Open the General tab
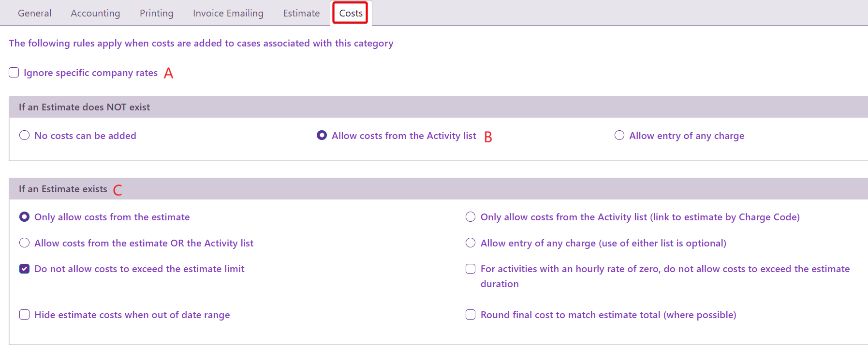Image resolution: width=868 pixels, height=352 pixels. [x=34, y=13]
